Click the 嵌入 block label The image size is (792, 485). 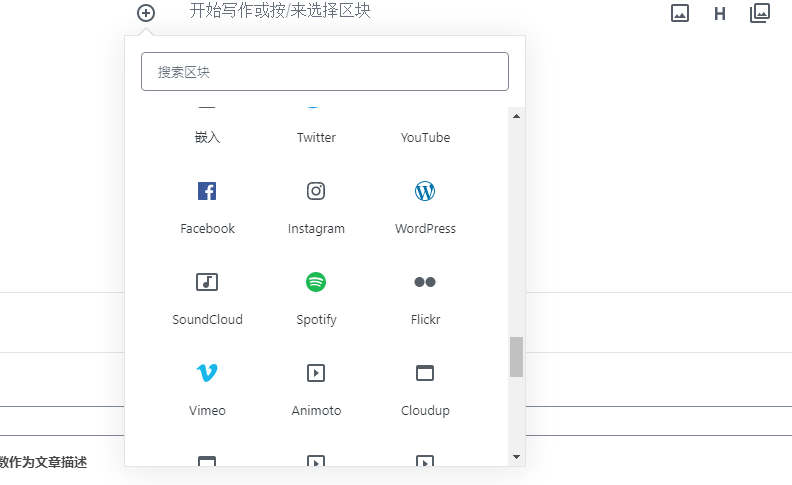pos(208,137)
